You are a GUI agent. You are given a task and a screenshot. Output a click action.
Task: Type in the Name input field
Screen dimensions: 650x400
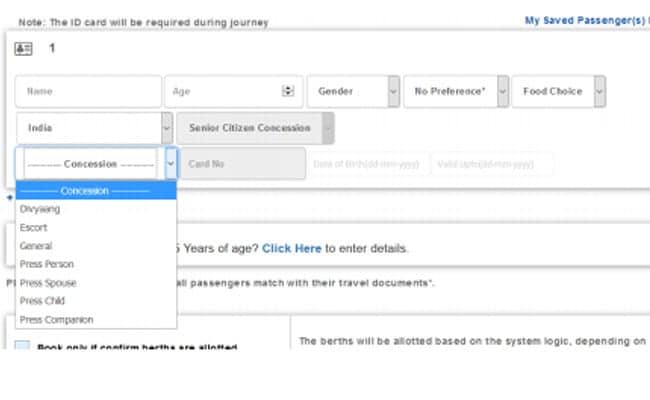[x=88, y=91]
